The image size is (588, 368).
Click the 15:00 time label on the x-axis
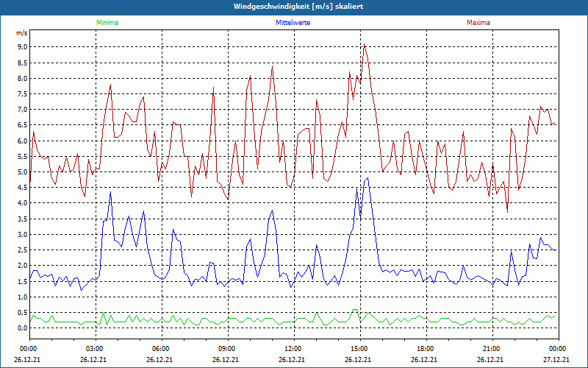(x=360, y=349)
